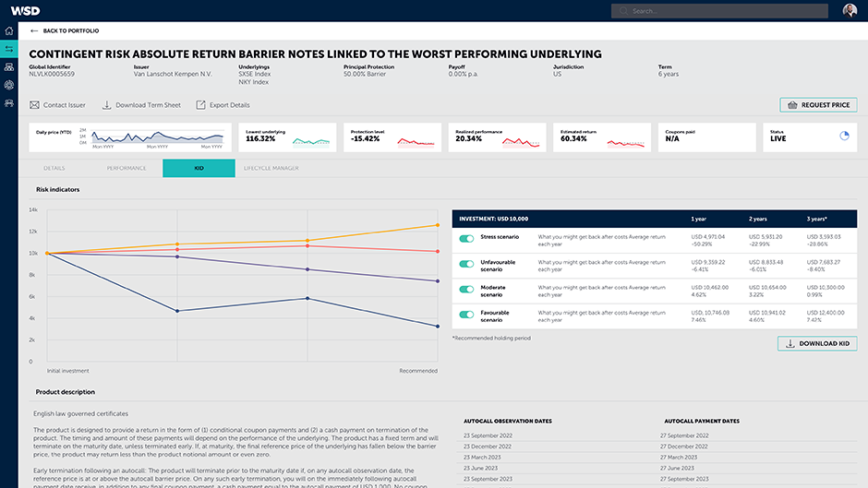Click the Download KID button

(x=817, y=343)
